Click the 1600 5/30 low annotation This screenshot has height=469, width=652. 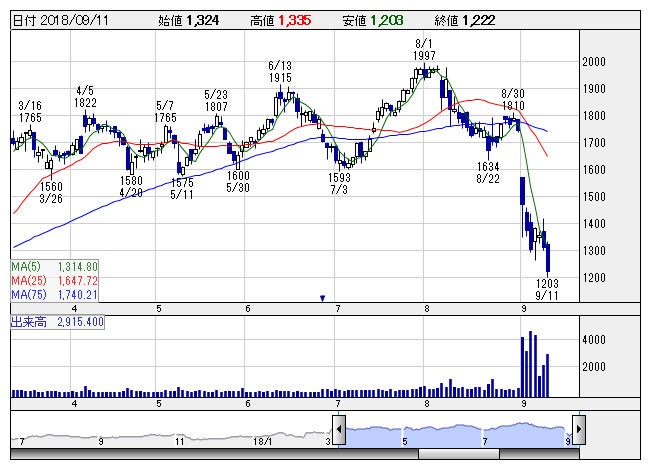(238, 182)
